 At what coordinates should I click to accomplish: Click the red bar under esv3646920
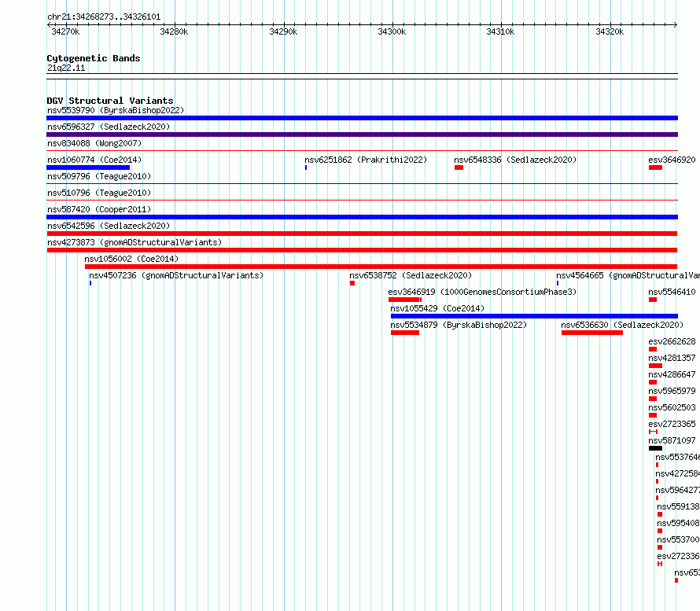coord(655,167)
